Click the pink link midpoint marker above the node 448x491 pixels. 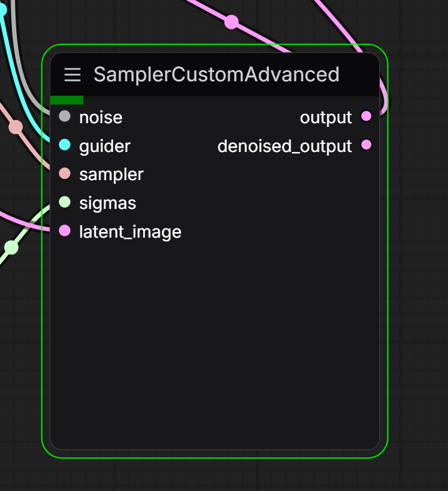[x=232, y=23]
